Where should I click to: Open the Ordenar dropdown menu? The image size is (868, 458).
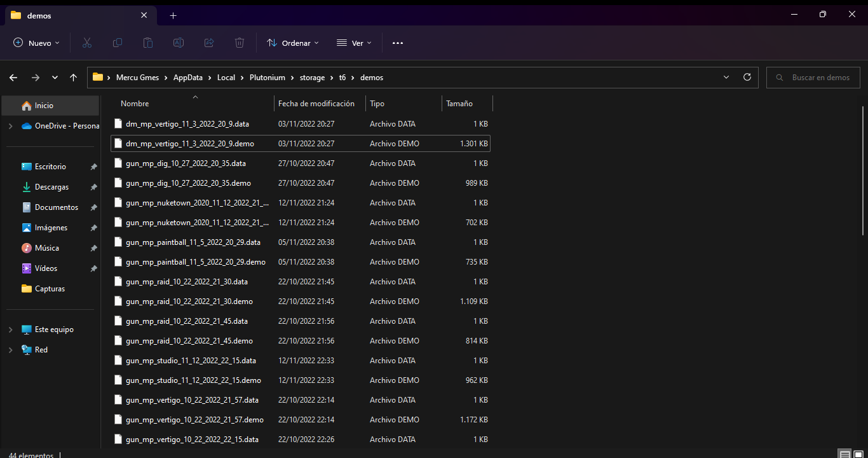click(x=293, y=43)
